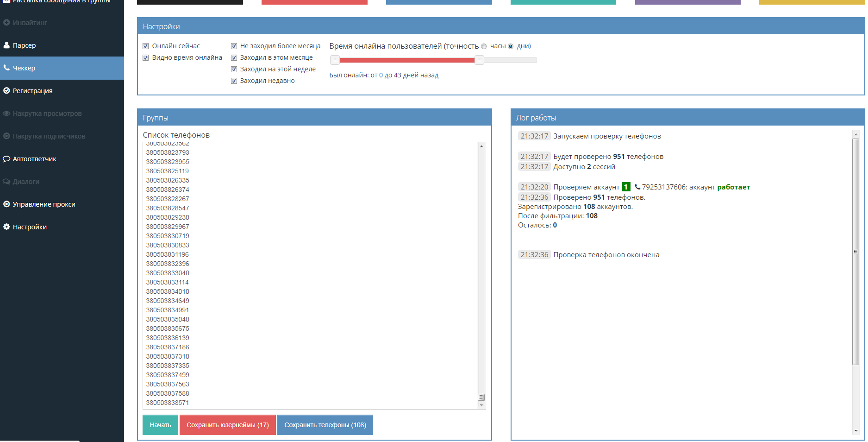This screenshot has width=868, height=442.
Task: Click the speech bubble icon for Автоответчик
Action: coord(6,159)
